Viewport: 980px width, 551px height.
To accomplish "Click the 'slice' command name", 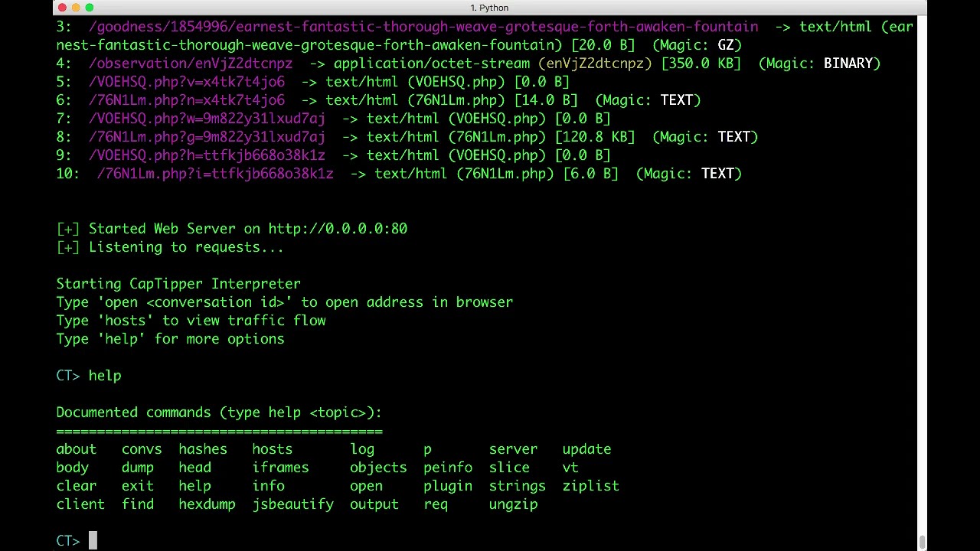I will [x=509, y=468].
